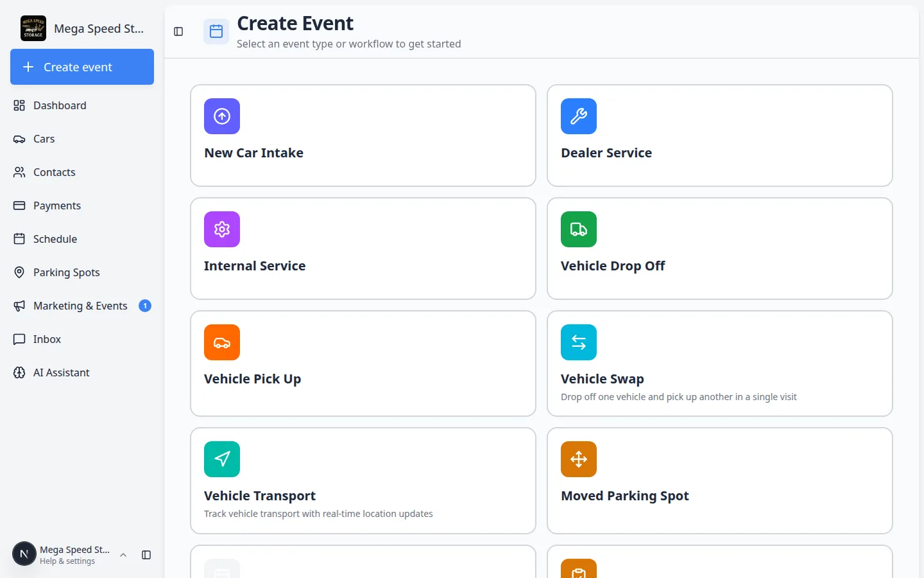
Task: Click the Moved Parking Spot title
Action: (625, 496)
